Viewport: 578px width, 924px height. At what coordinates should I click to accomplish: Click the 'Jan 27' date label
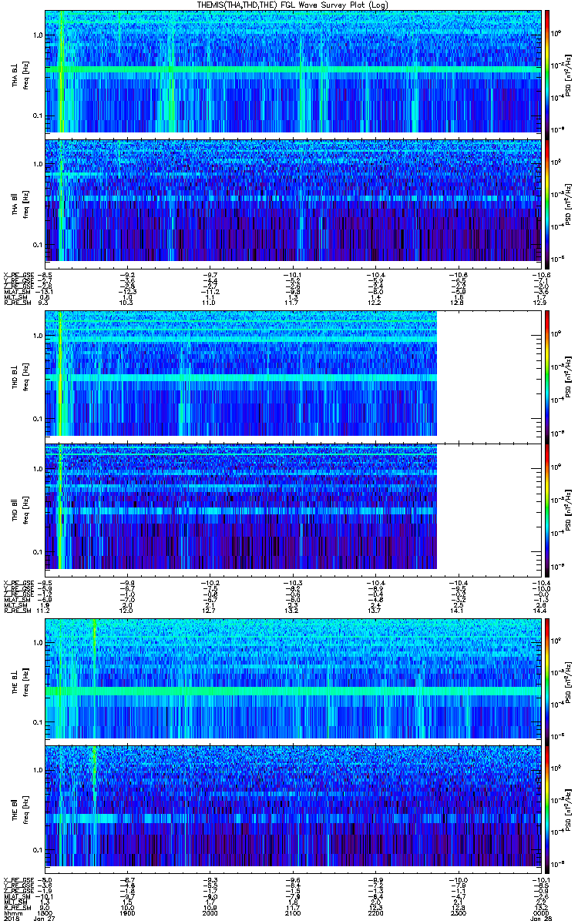(x=45, y=917)
